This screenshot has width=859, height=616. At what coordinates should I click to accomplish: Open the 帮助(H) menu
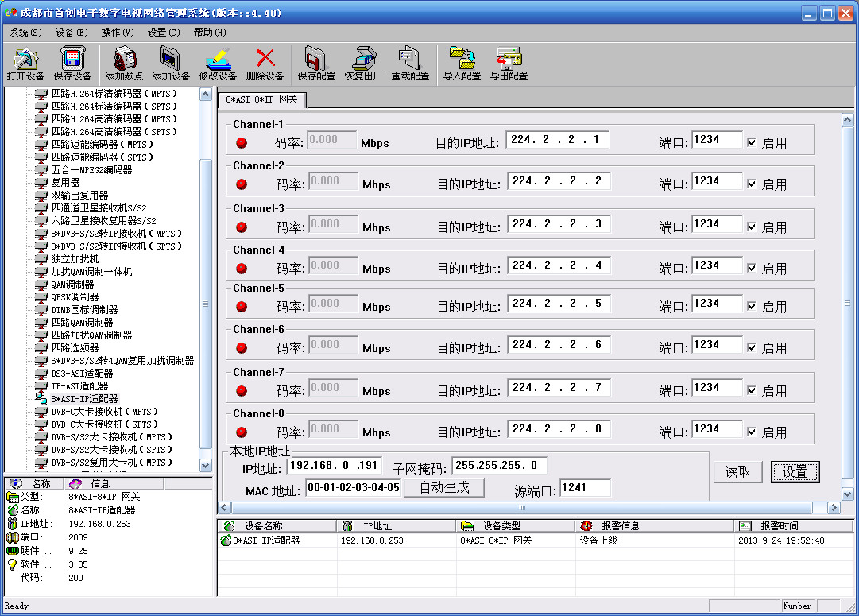[x=209, y=33]
